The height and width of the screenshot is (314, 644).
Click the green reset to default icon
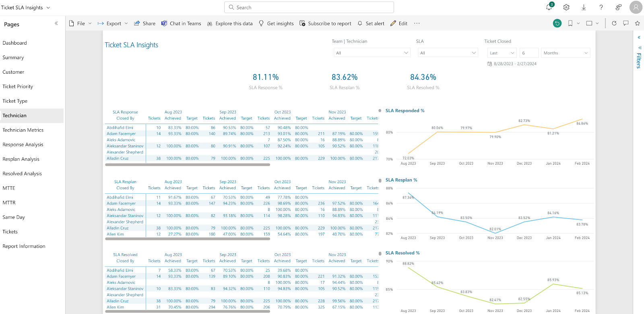(557, 23)
